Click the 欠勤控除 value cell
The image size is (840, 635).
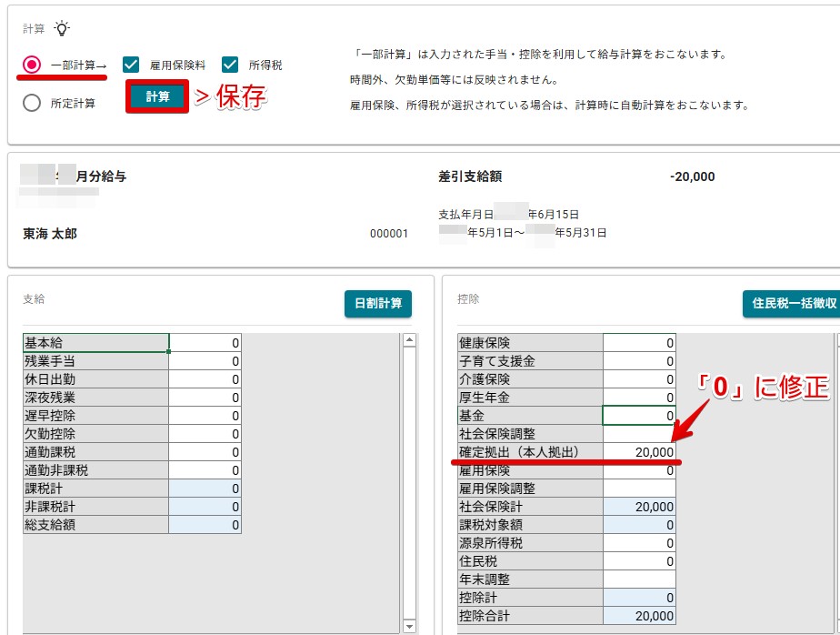click(x=205, y=434)
